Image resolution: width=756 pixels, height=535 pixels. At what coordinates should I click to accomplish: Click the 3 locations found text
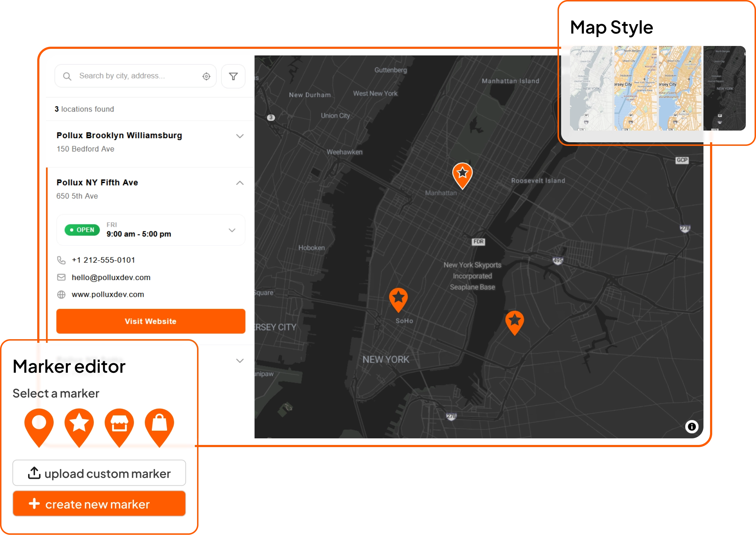[84, 109]
